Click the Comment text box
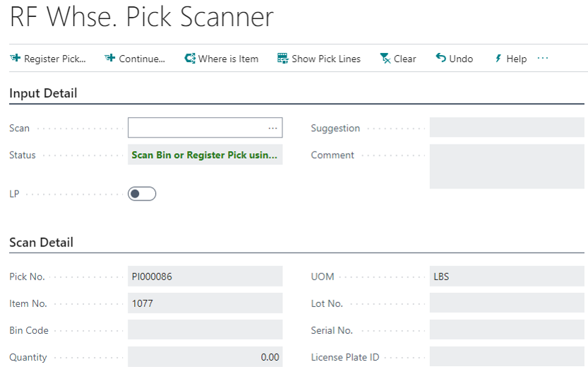588x374 pixels. [x=506, y=167]
